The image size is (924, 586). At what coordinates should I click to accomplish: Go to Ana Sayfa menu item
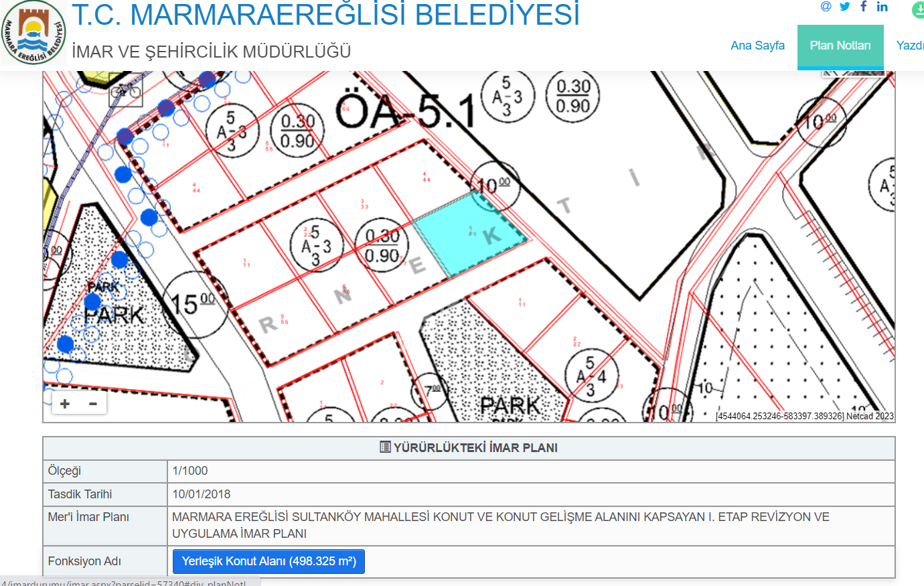pyautogui.click(x=757, y=46)
